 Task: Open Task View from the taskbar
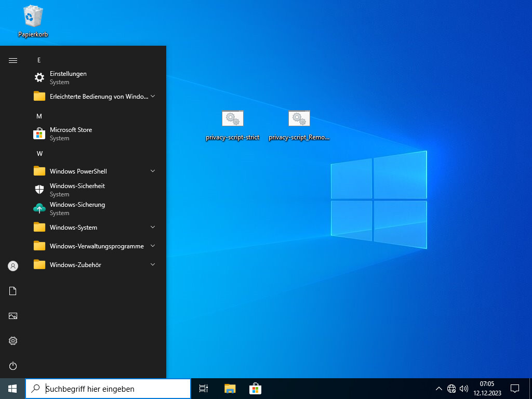pos(204,389)
